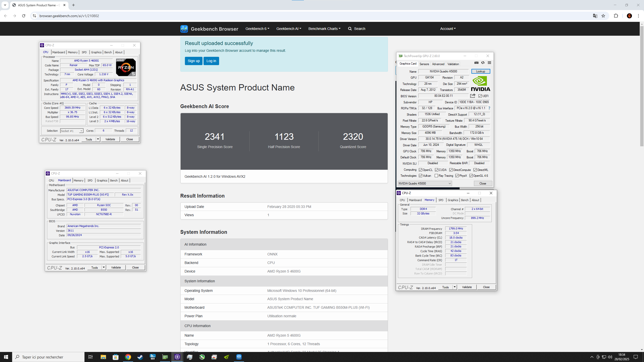Image resolution: width=644 pixels, height=362 pixels.
Task: Enable the Ray Tracing checkbox
Action: tap(436, 176)
